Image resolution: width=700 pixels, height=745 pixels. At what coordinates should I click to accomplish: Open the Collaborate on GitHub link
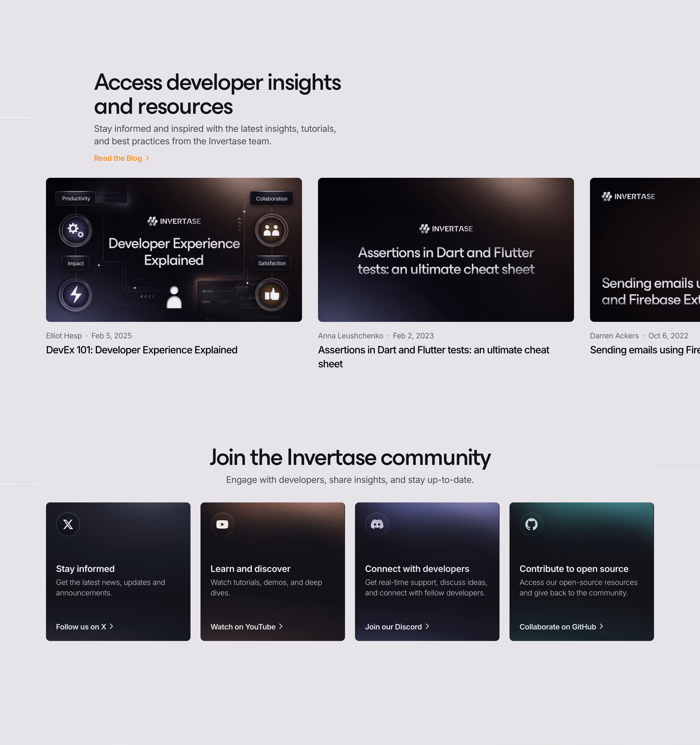[561, 626]
